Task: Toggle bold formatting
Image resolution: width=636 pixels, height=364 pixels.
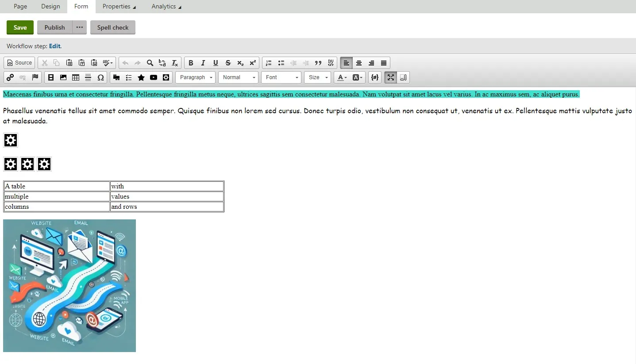Action: tap(191, 63)
